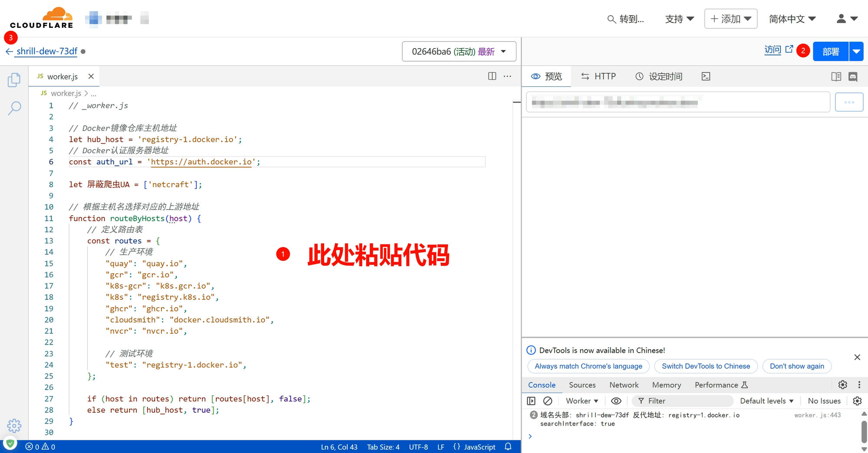Image resolution: width=868 pixels, height=453 pixels.
Task: Open the Manage gear icon in sidebar
Action: (x=14, y=426)
